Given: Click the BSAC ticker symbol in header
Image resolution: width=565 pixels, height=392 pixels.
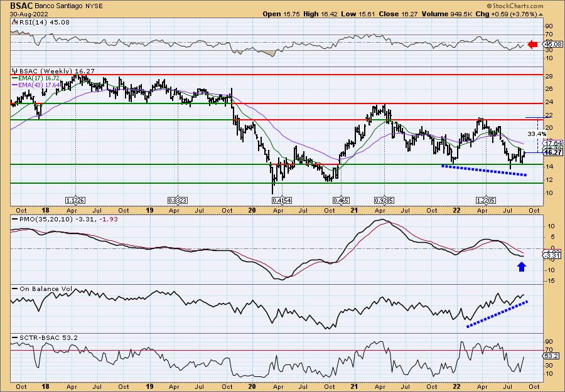Looking at the screenshot, I should point(21,6).
